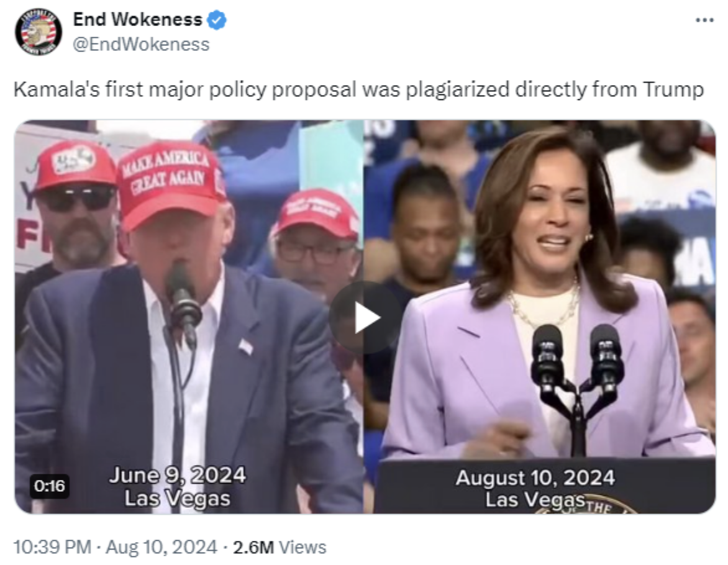Open the 2.6M Views count

280,547
